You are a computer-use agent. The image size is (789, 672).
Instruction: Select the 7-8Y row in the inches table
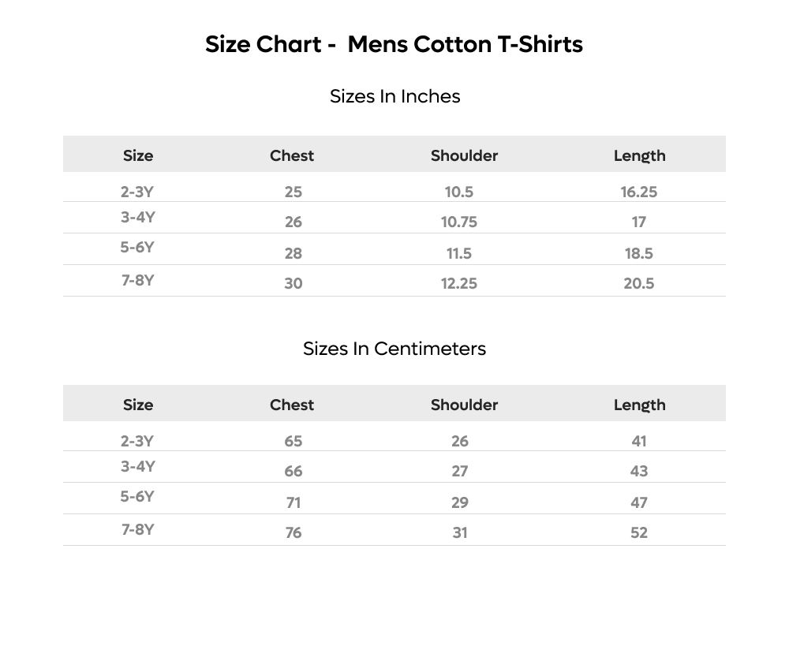394,281
